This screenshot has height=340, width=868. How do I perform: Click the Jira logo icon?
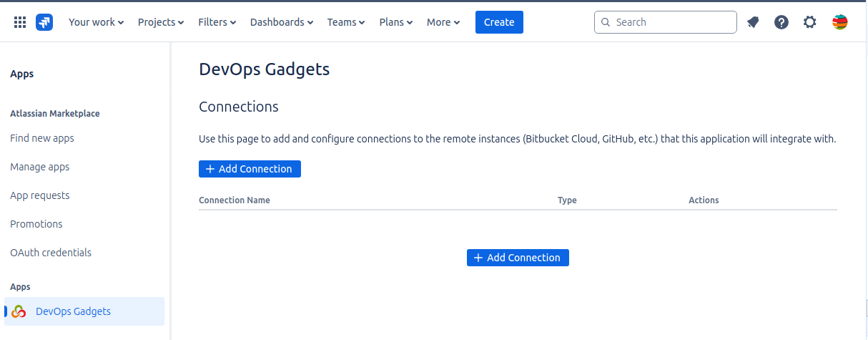[44, 22]
